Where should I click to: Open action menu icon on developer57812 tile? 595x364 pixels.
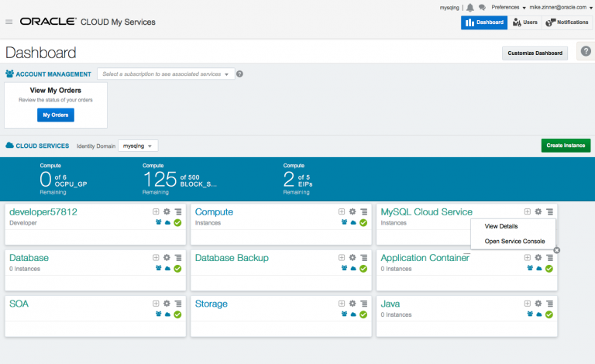click(178, 211)
